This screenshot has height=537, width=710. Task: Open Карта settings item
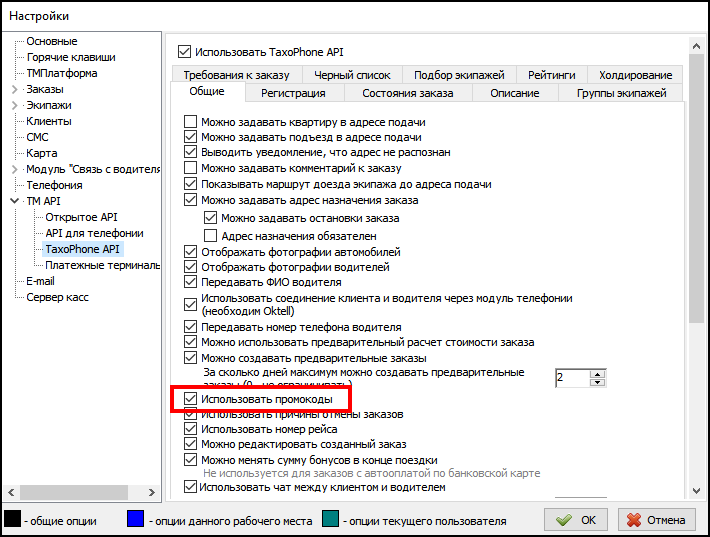pos(42,153)
